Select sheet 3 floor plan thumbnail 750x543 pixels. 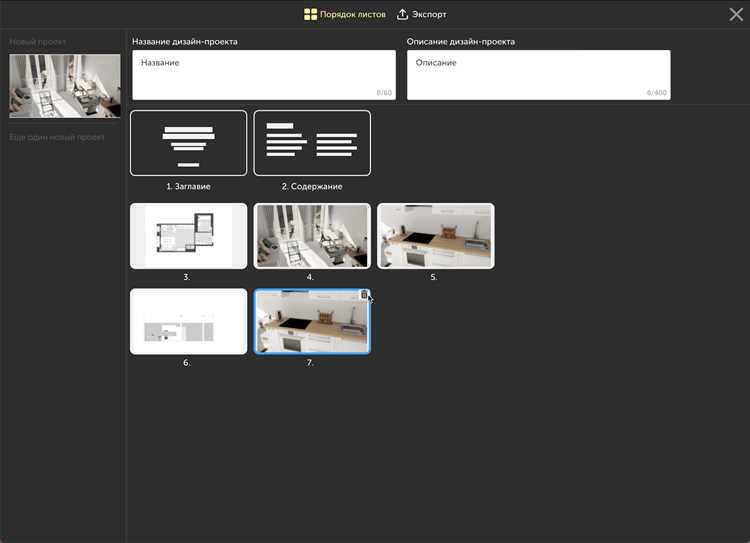[188, 236]
